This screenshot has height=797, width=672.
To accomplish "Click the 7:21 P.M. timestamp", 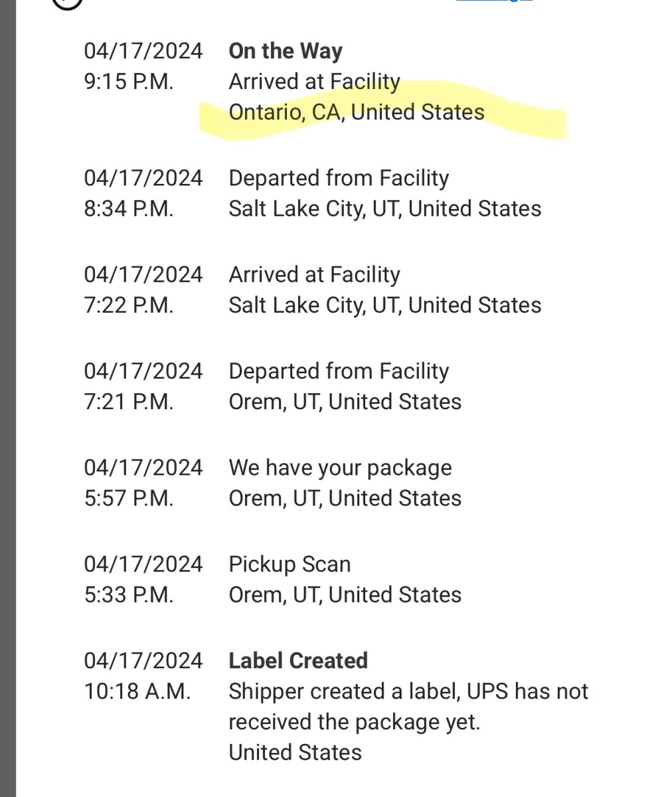I will [x=129, y=401].
